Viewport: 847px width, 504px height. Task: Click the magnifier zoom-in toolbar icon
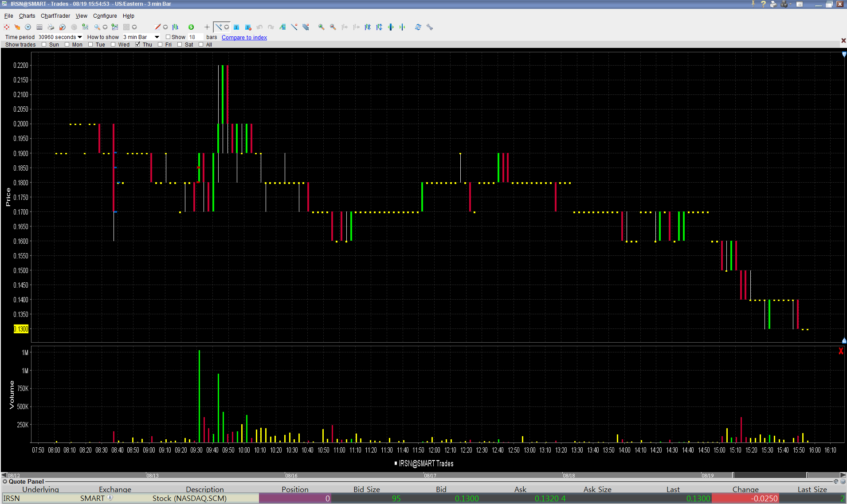coord(321,27)
